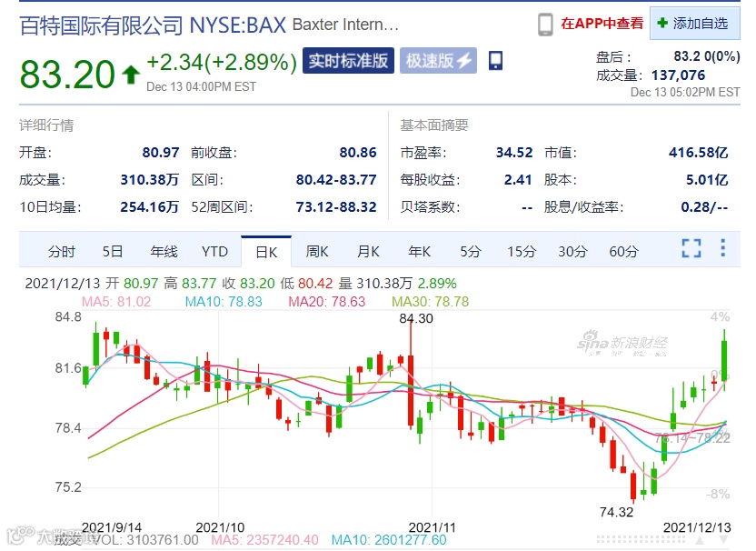Click the change value +2.34(+2.89%)
The width and height of the screenshot is (756, 551).
[x=222, y=62]
